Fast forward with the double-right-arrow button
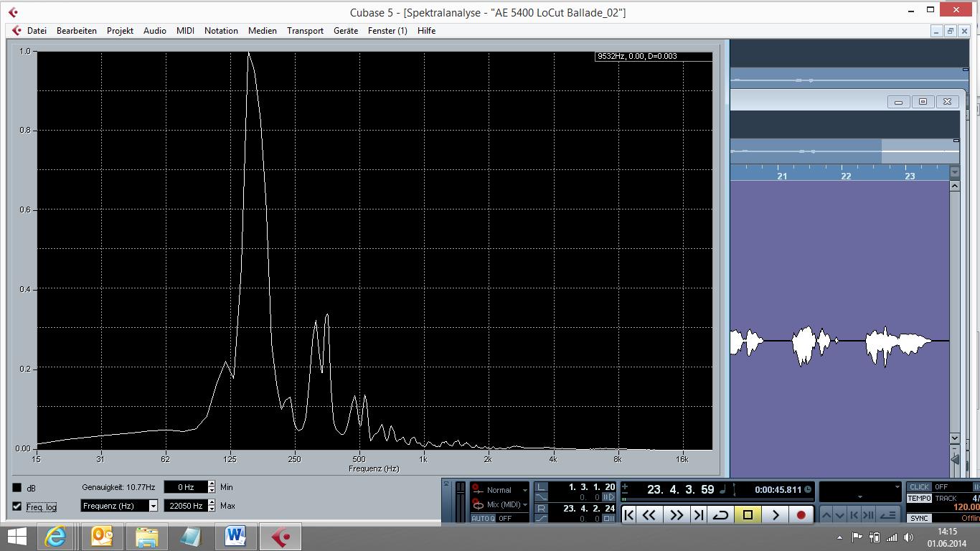Screen dimensions: 980x551 (676, 514)
